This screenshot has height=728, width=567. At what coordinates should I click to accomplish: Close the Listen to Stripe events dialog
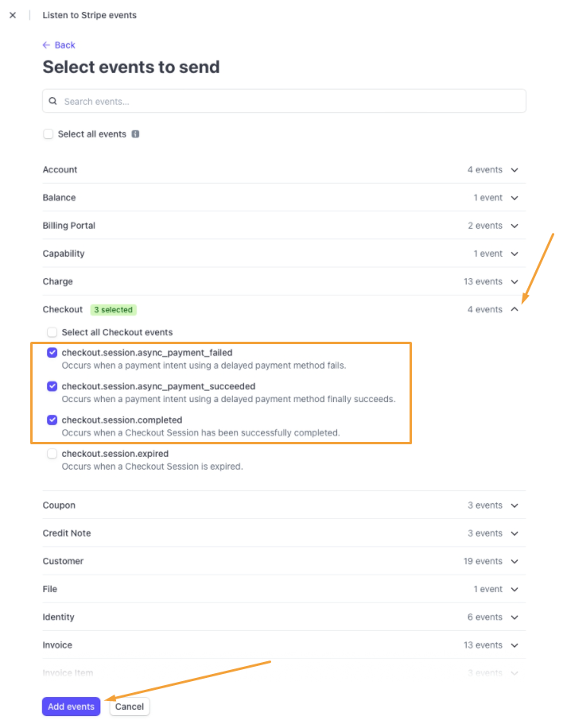(x=13, y=15)
